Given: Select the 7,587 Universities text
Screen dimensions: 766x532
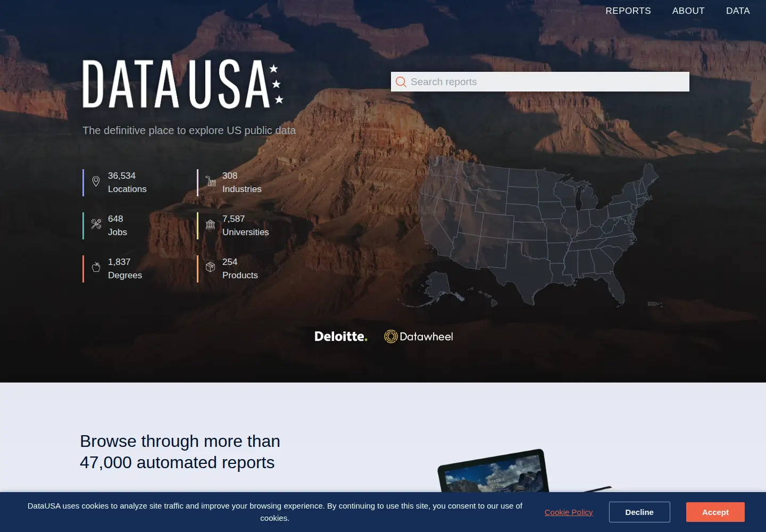Looking at the screenshot, I should tap(246, 226).
